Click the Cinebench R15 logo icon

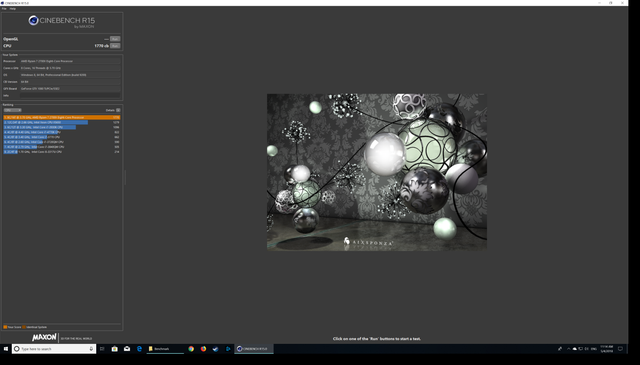(33, 20)
